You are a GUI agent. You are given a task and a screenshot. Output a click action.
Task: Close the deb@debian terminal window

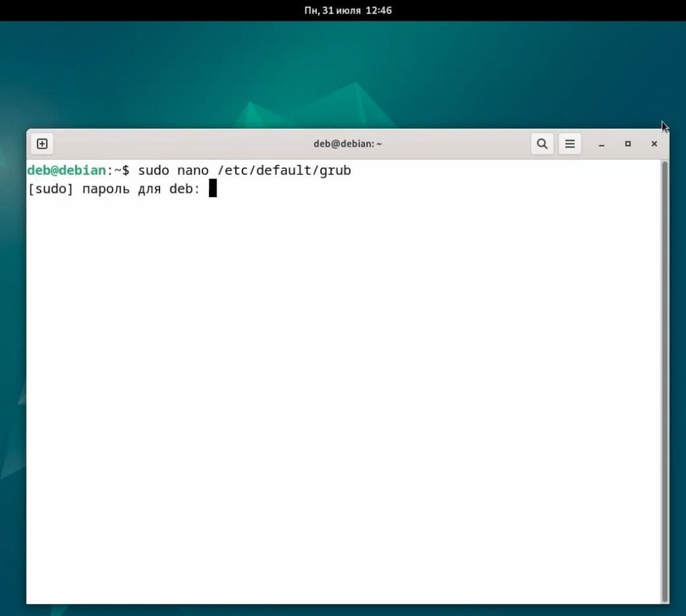coord(654,144)
